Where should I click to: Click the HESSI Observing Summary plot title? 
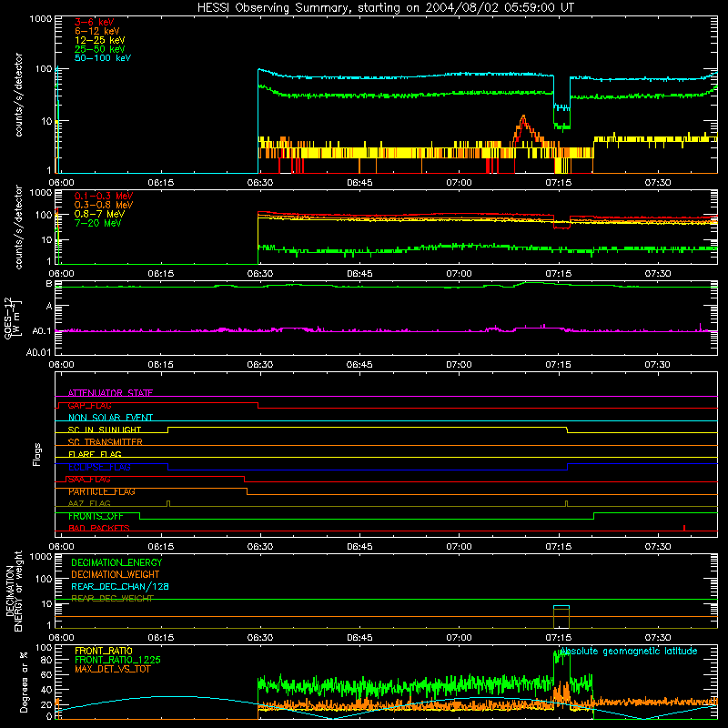coord(385,8)
